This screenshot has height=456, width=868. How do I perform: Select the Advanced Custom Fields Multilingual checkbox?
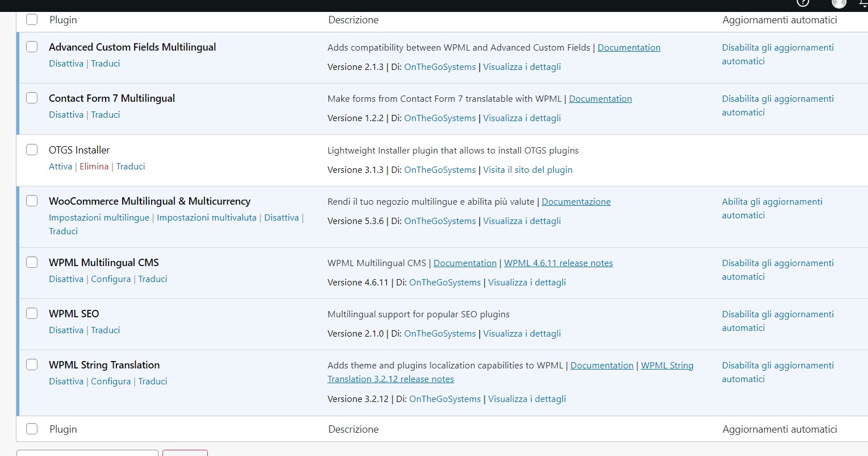click(x=32, y=47)
